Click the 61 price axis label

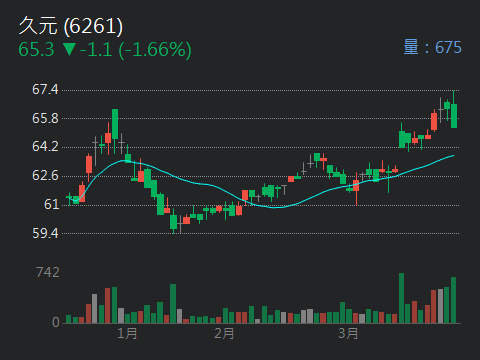(52, 204)
